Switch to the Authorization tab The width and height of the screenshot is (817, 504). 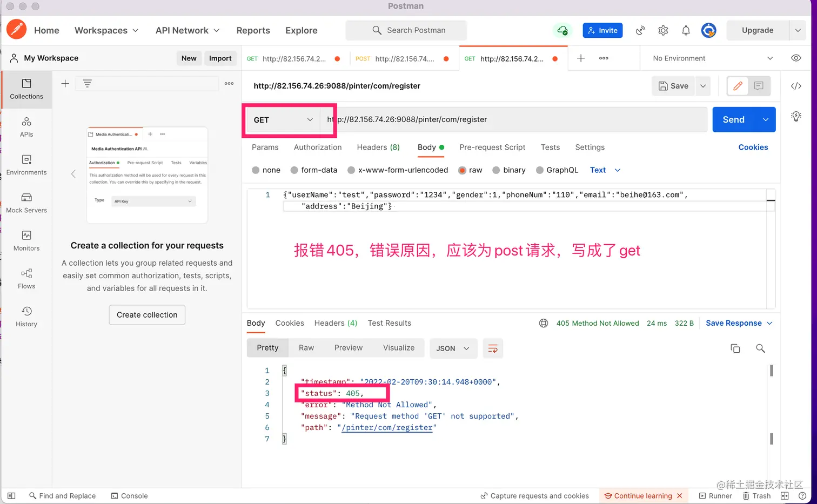(318, 147)
